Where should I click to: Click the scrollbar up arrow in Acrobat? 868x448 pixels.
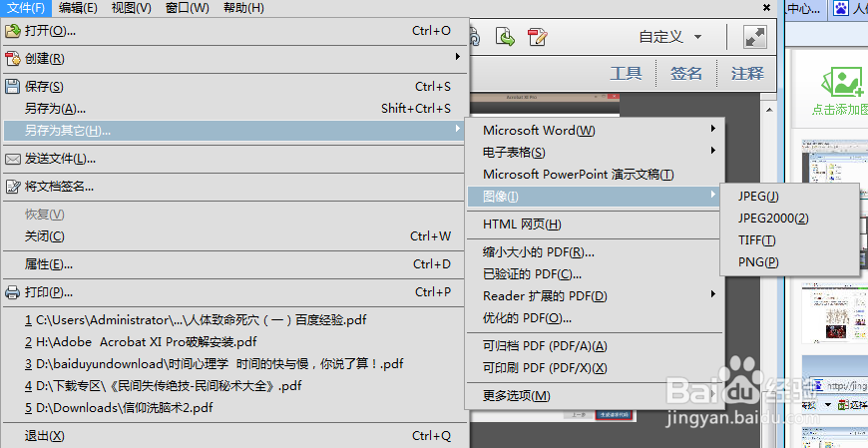tap(769, 110)
